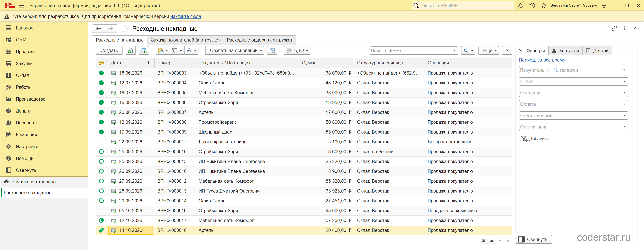Switch to Расходные ордера (к отгрузке) tab
This screenshot has width=644, height=250.
pyautogui.click(x=259, y=40)
